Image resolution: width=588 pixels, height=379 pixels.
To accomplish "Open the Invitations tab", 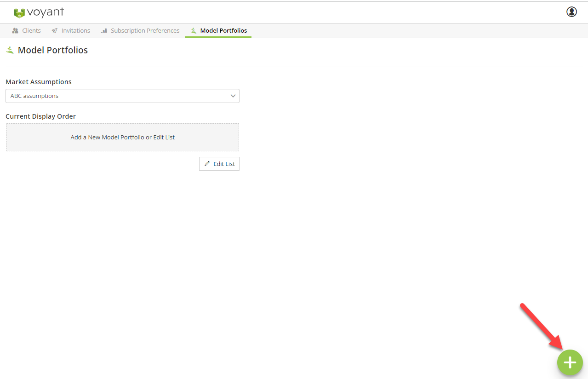I will coord(75,31).
